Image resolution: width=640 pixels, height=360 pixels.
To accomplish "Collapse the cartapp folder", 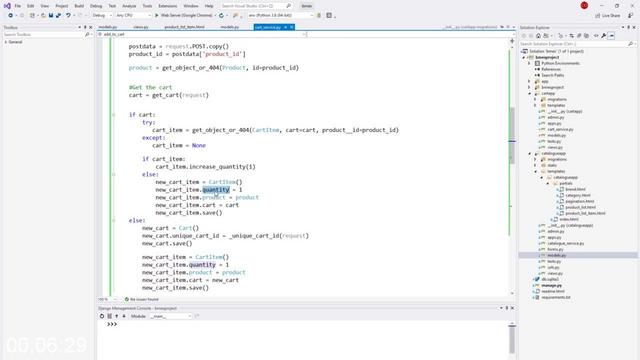I will tap(529, 93).
